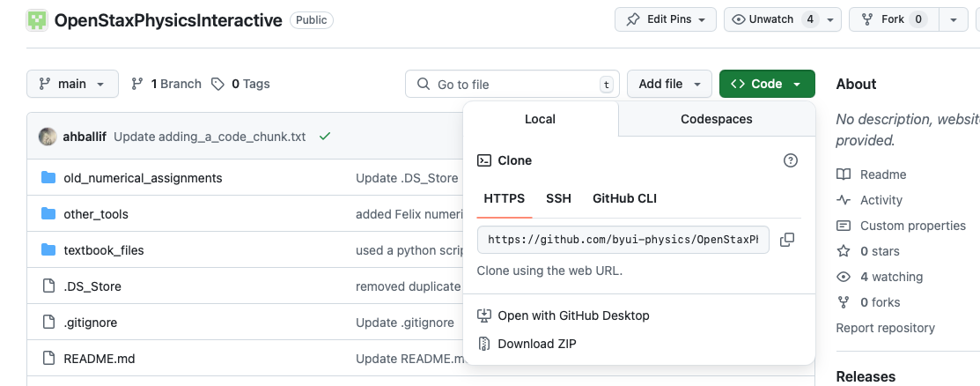Click the README.md file icon
The image size is (980, 386).
(x=48, y=359)
